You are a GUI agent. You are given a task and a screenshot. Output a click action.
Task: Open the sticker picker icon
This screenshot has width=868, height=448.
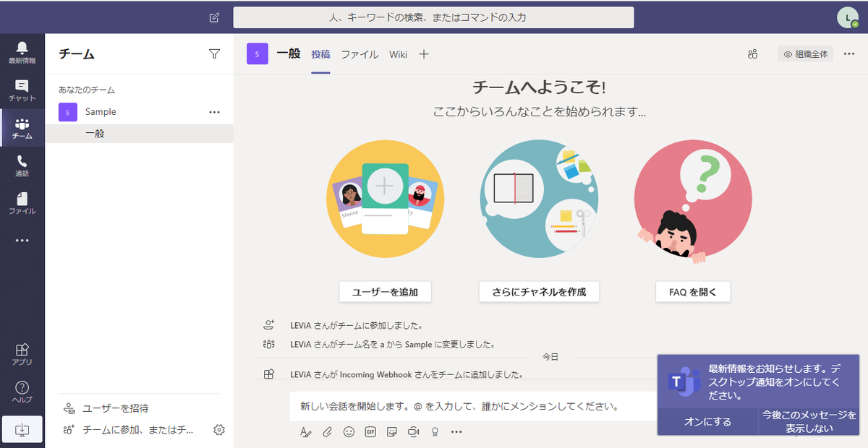(x=392, y=431)
